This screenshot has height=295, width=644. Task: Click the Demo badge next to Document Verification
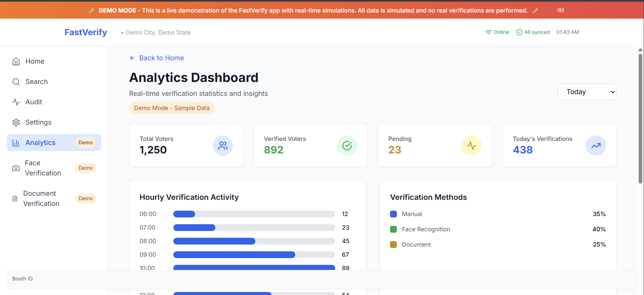(86, 198)
